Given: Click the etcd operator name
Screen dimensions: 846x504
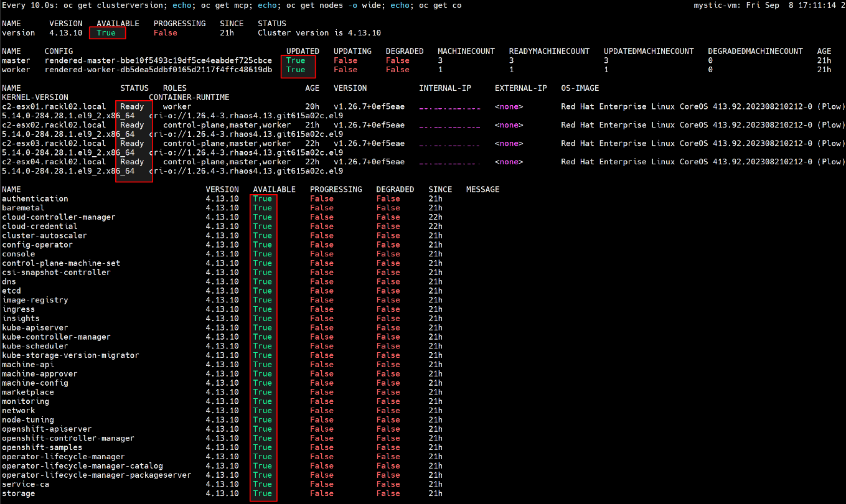Looking at the screenshot, I should [x=11, y=291].
